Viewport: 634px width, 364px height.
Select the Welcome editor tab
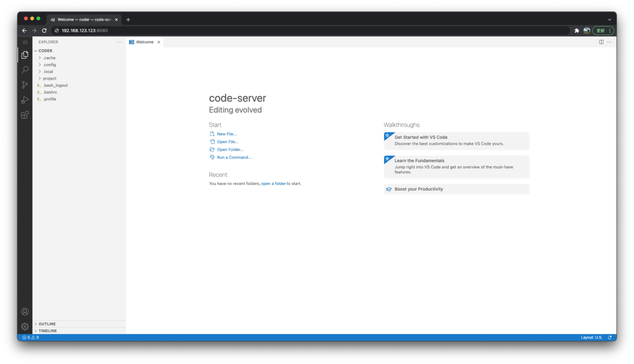145,42
